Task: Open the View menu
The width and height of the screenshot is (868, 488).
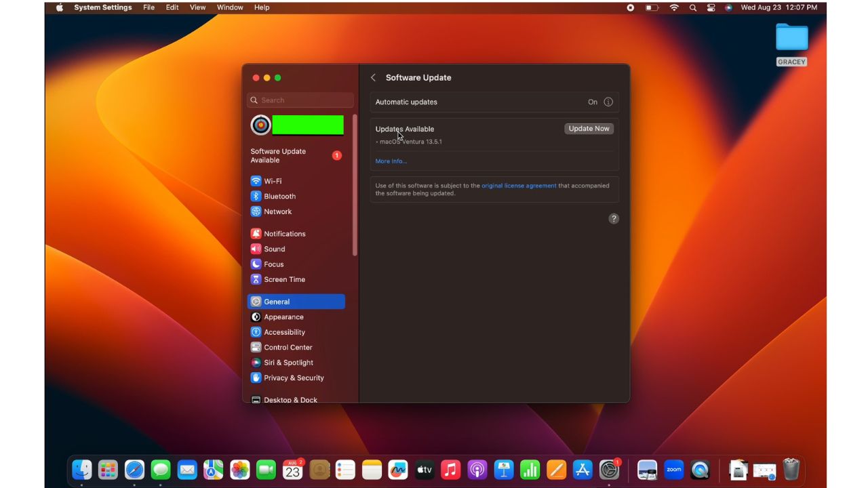Action: point(197,7)
